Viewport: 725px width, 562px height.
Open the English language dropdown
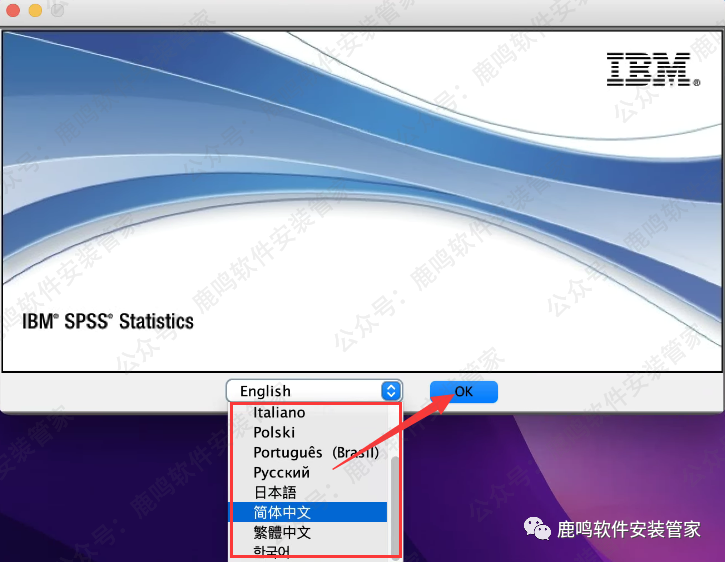tap(314, 391)
